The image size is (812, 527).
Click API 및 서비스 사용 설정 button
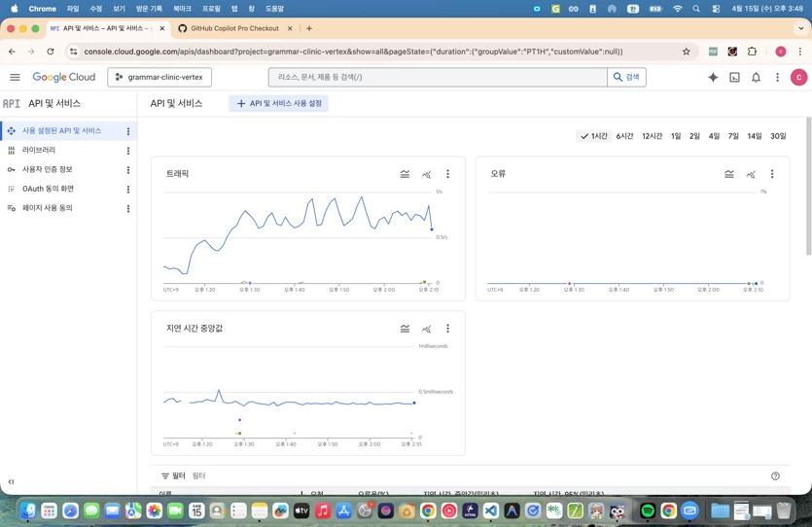tap(278, 103)
